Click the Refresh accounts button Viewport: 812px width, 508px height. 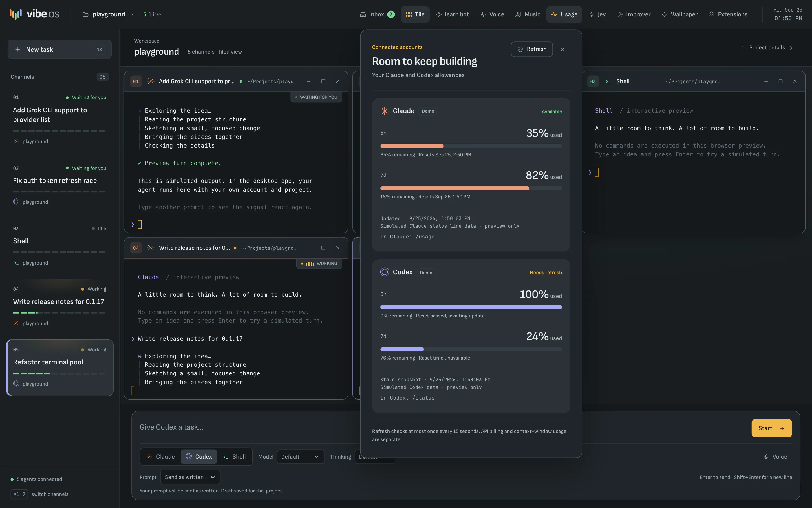(532, 49)
